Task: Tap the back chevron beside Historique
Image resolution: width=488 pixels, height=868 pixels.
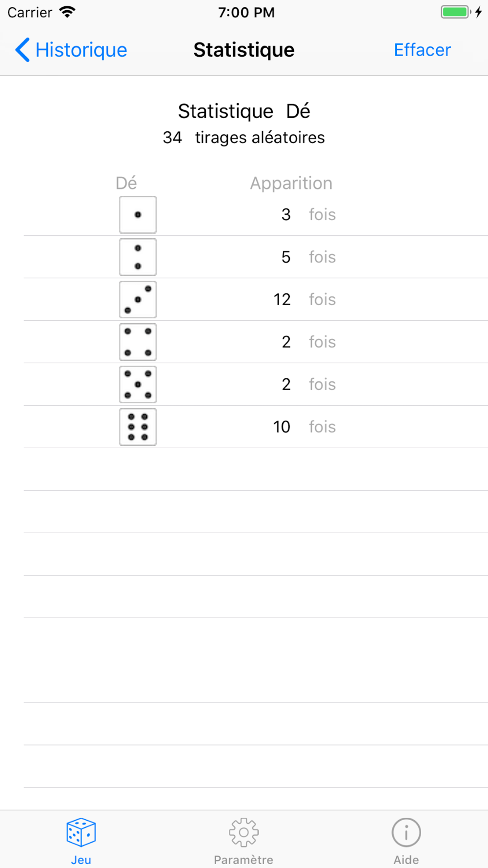Action: [x=22, y=50]
